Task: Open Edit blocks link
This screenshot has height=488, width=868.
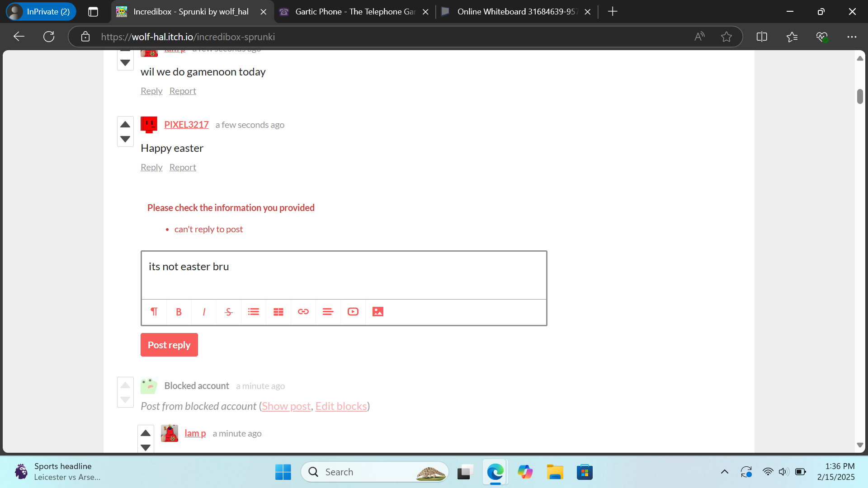Action: [x=341, y=406]
